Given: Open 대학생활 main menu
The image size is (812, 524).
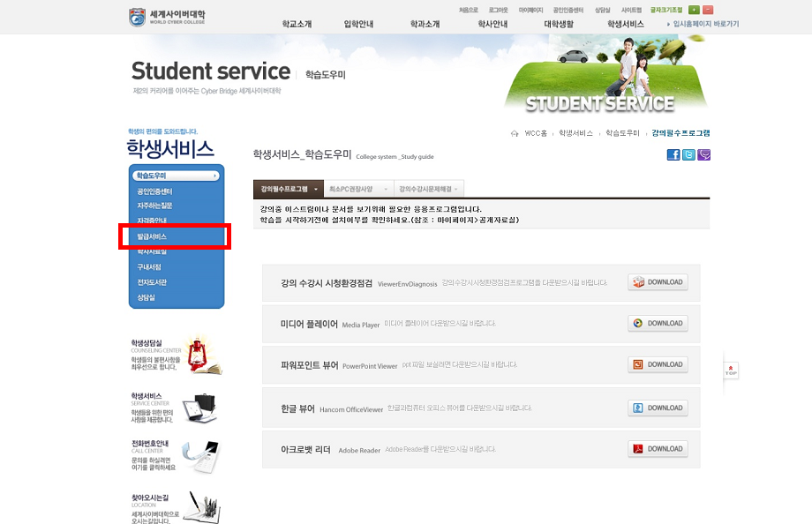Looking at the screenshot, I should coord(559,25).
